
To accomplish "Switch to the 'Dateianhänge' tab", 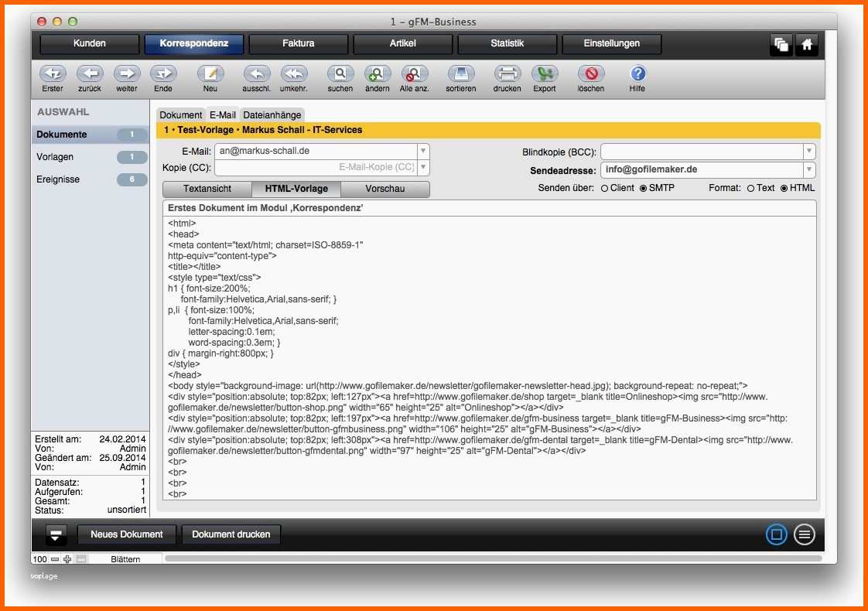I will click(x=272, y=115).
